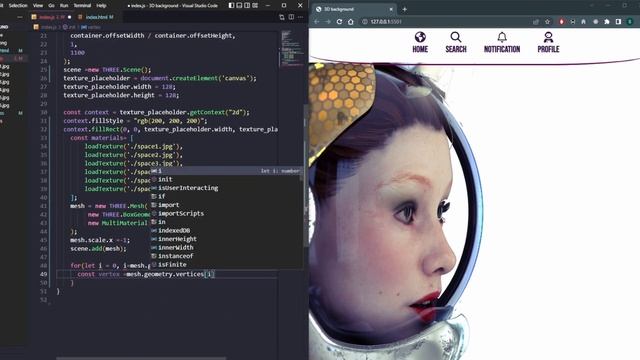Open the extensions puzzle icon

pos(607,22)
